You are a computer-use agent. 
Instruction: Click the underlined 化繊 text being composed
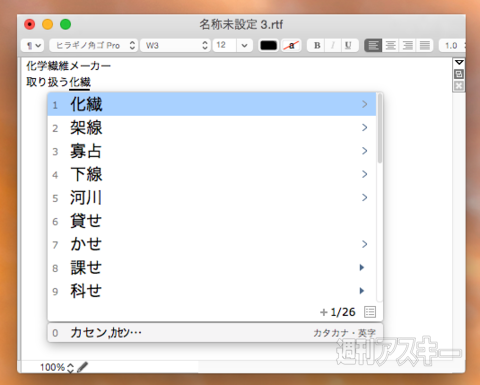(80, 82)
